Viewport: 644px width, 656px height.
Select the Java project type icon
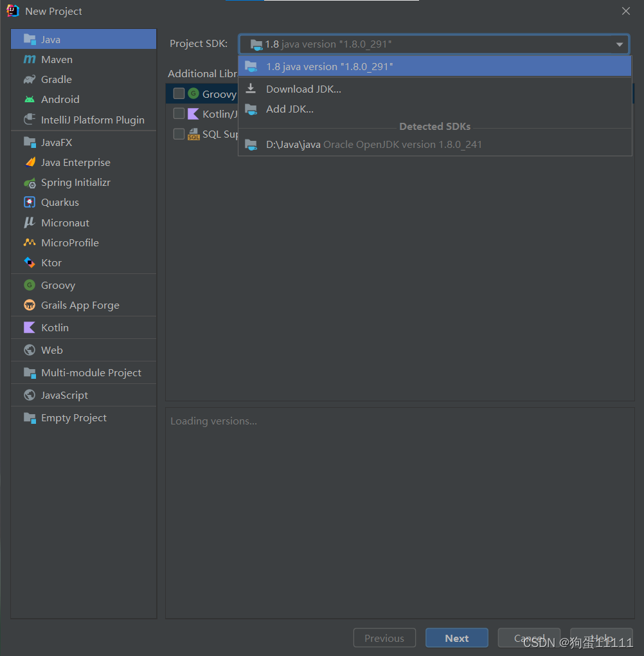(x=30, y=39)
